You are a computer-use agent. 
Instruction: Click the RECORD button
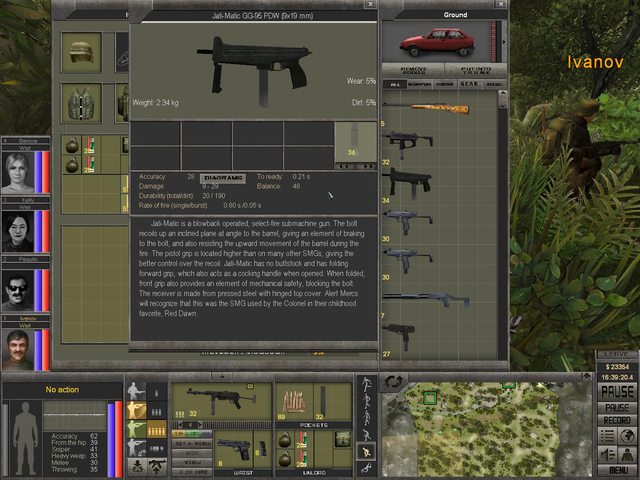tap(617, 420)
